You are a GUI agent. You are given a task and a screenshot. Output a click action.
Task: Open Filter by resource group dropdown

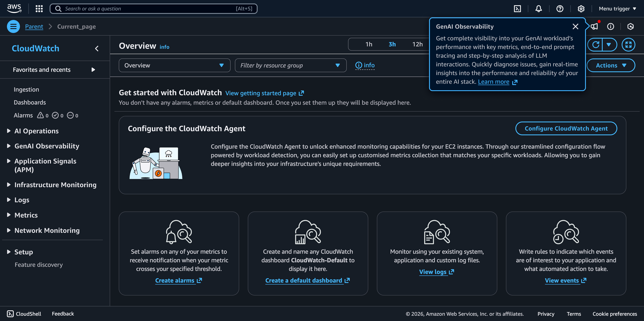pos(291,65)
